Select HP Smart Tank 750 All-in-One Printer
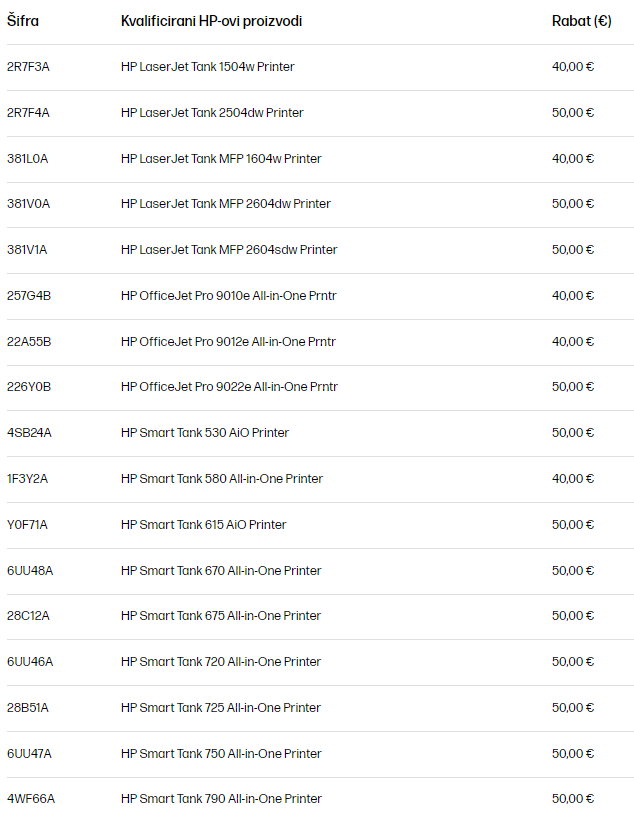Image resolution: width=634 pixels, height=824 pixels. pos(221,754)
